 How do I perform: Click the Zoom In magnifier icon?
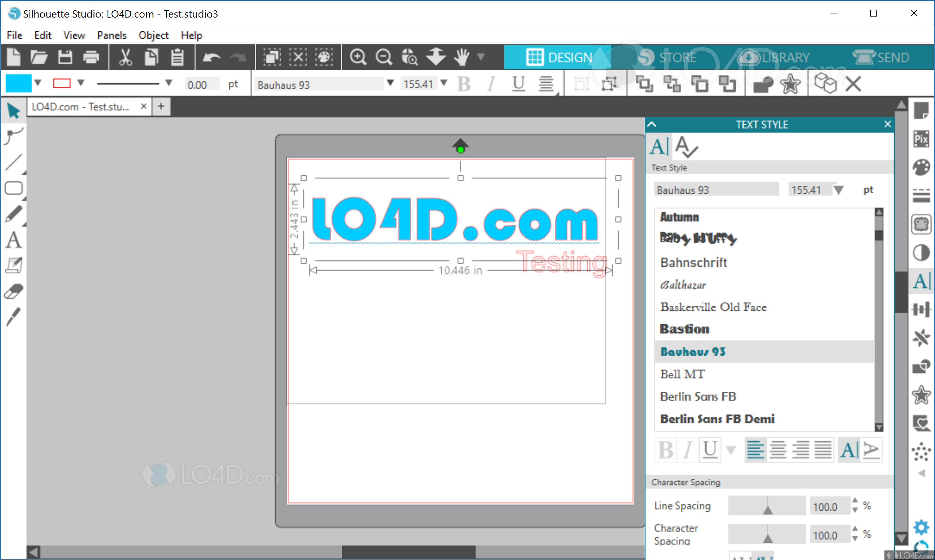(357, 57)
